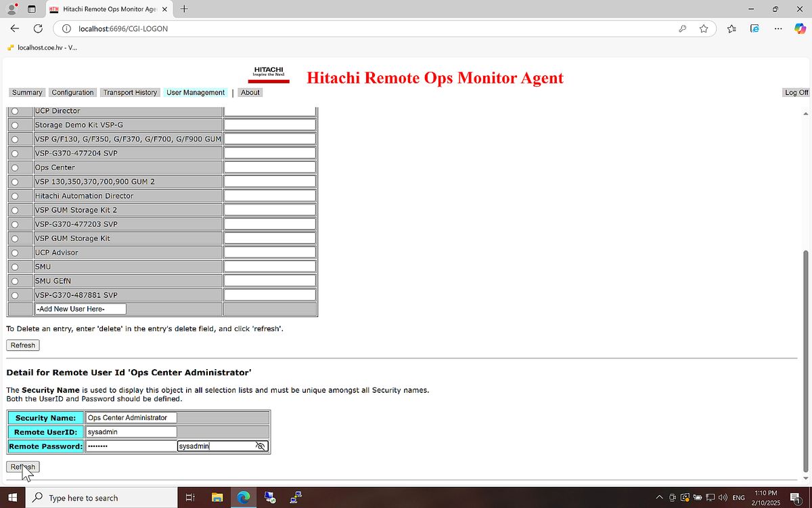Click the masked Remote Password field
This screenshot has width=812, height=508.
[131, 446]
